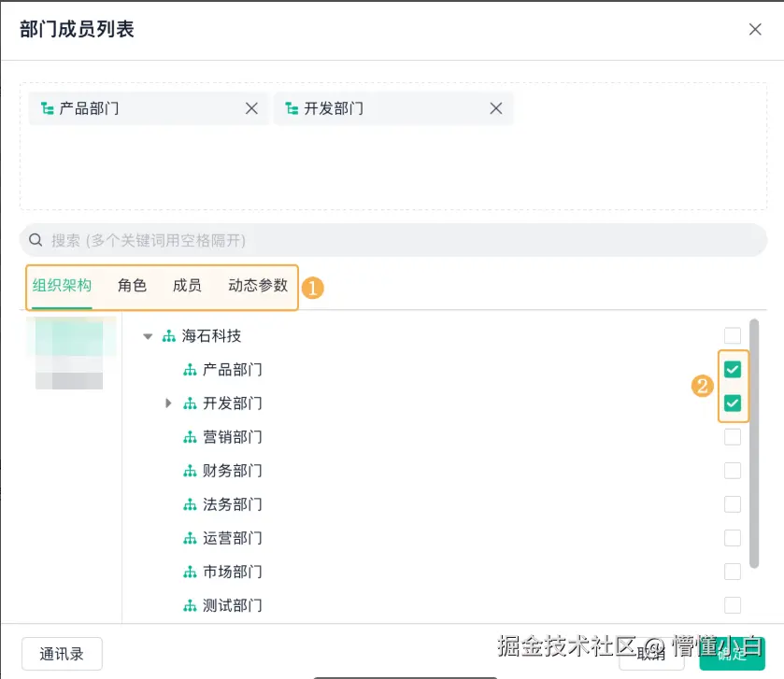Click the 海石科技 organization icon in the tree

(170, 335)
